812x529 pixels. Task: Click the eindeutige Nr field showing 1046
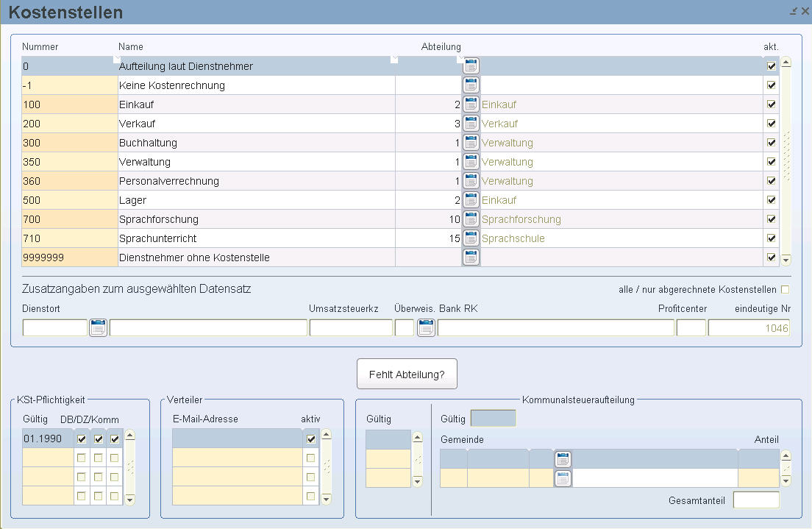(x=749, y=328)
